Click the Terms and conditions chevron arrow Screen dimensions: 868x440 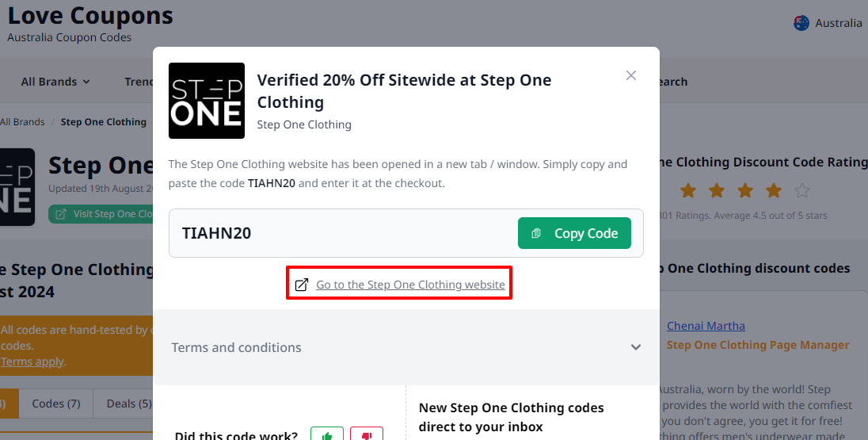635,347
